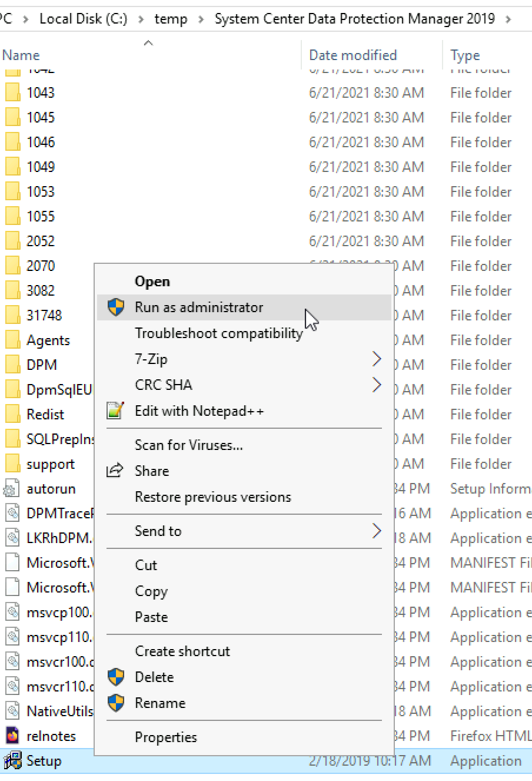
Task: Expand the 7-Zip submenu arrow
Action: coord(377,359)
